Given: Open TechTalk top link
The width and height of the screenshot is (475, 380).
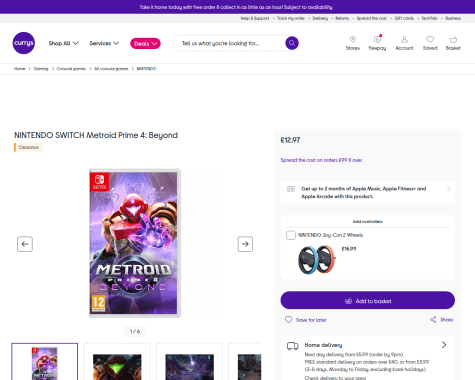Looking at the screenshot, I should tap(429, 18).
